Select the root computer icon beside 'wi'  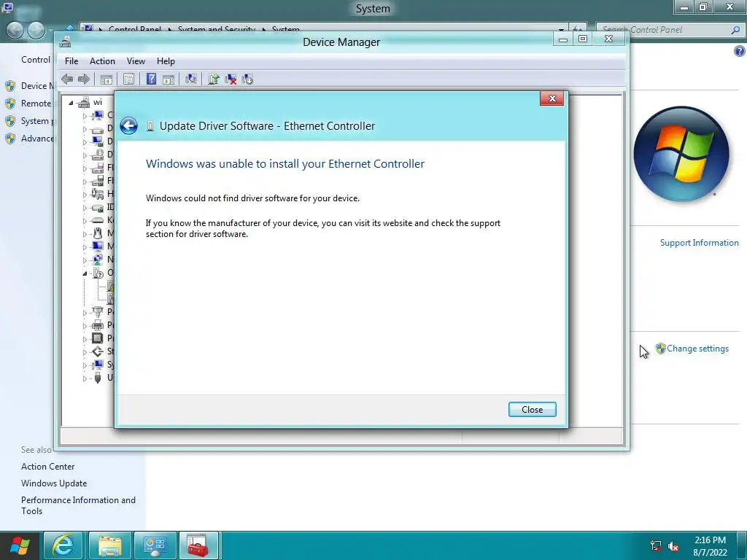coord(84,102)
